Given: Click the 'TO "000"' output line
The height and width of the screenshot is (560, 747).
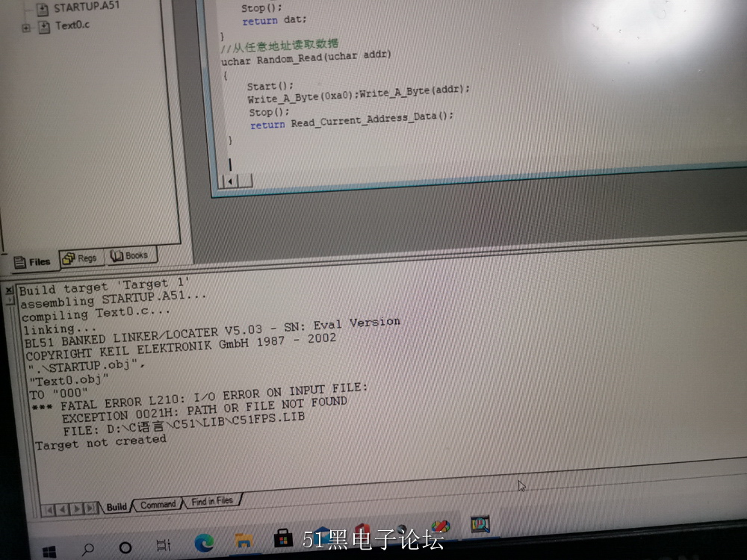Looking at the screenshot, I should (59, 393).
